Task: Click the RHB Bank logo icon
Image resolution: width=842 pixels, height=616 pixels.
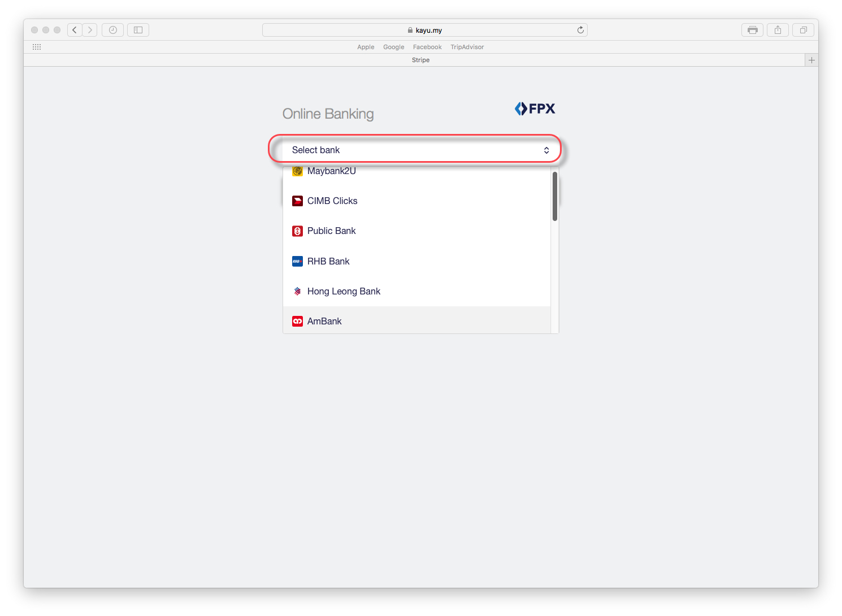Action: [x=297, y=261]
